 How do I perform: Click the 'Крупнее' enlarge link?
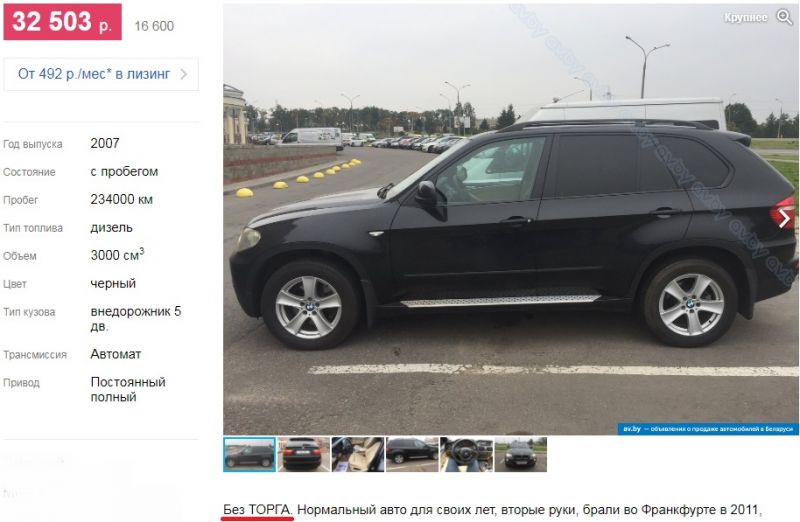745,17
